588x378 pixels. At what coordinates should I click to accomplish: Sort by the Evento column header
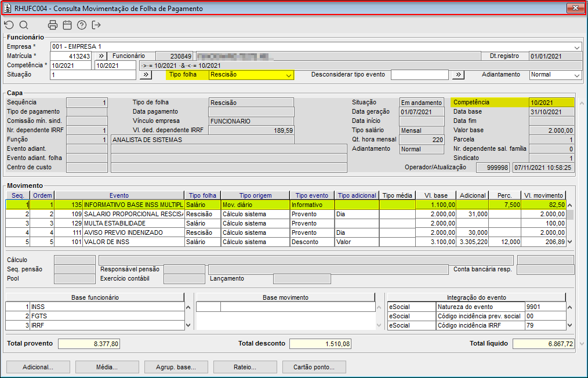tap(119, 195)
